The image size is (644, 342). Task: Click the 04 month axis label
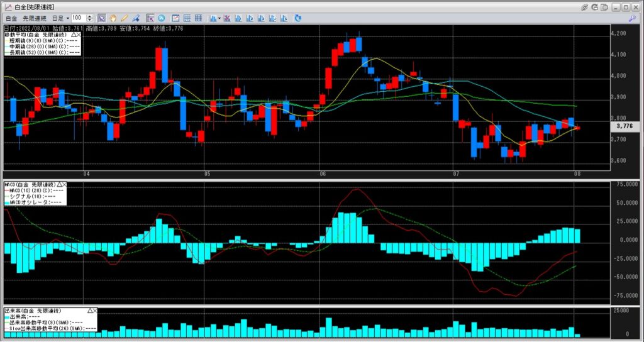pyautogui.click(x=86, y=174)
